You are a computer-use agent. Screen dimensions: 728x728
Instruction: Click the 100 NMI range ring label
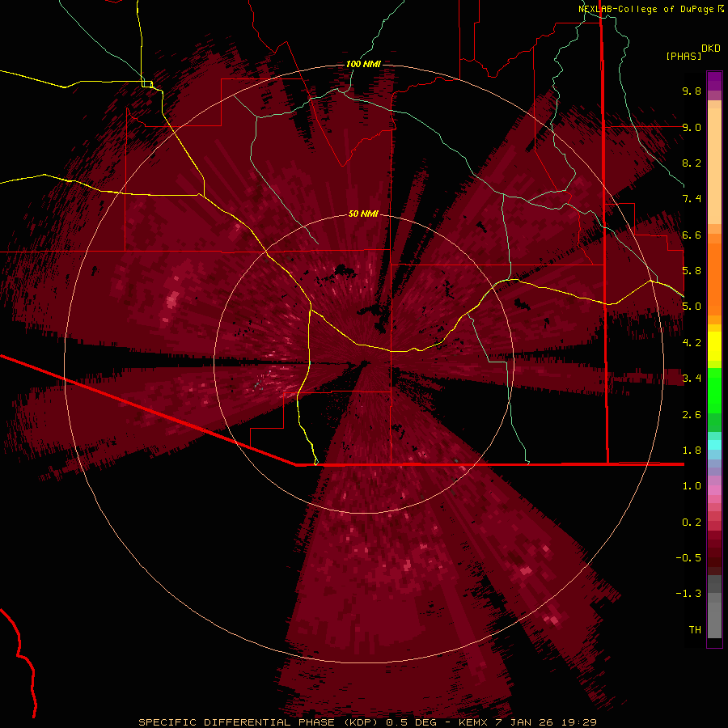pyautogui.click(x=363, y=64)
